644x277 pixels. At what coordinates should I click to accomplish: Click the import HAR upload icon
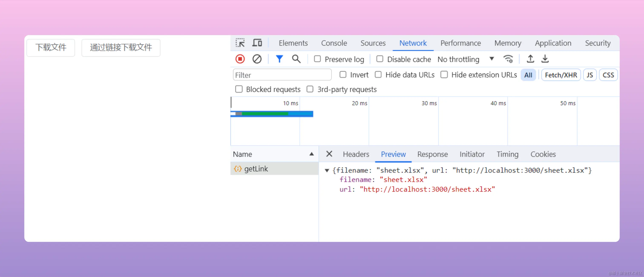530,59
